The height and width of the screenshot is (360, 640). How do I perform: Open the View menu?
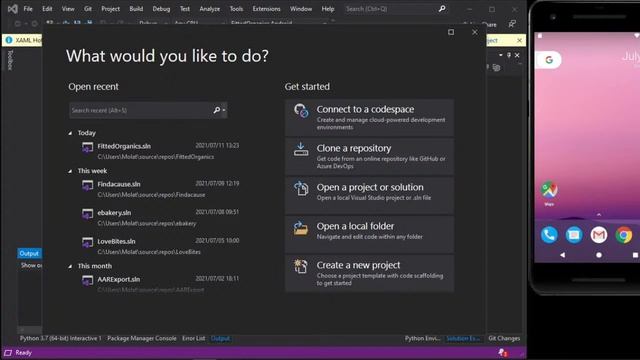pos(68,9)
